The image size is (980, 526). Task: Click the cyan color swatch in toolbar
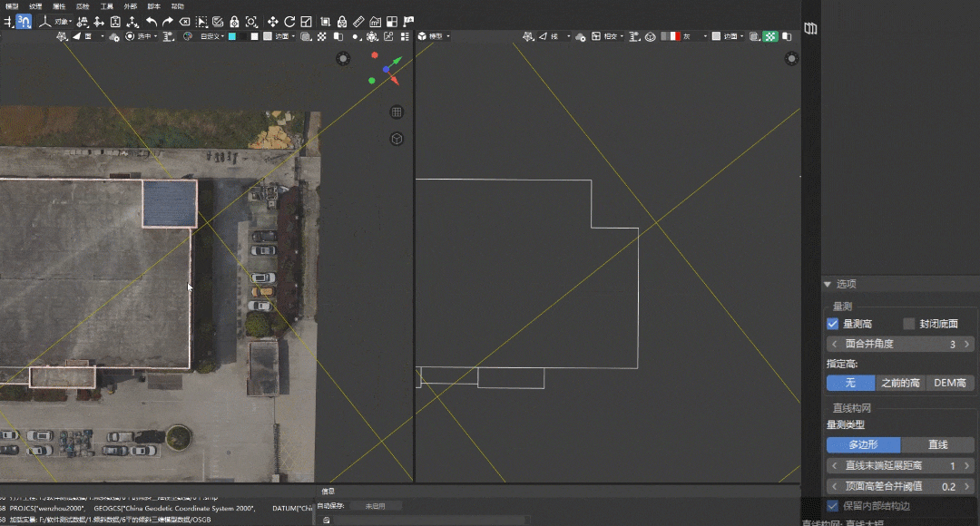coord(232,36)
